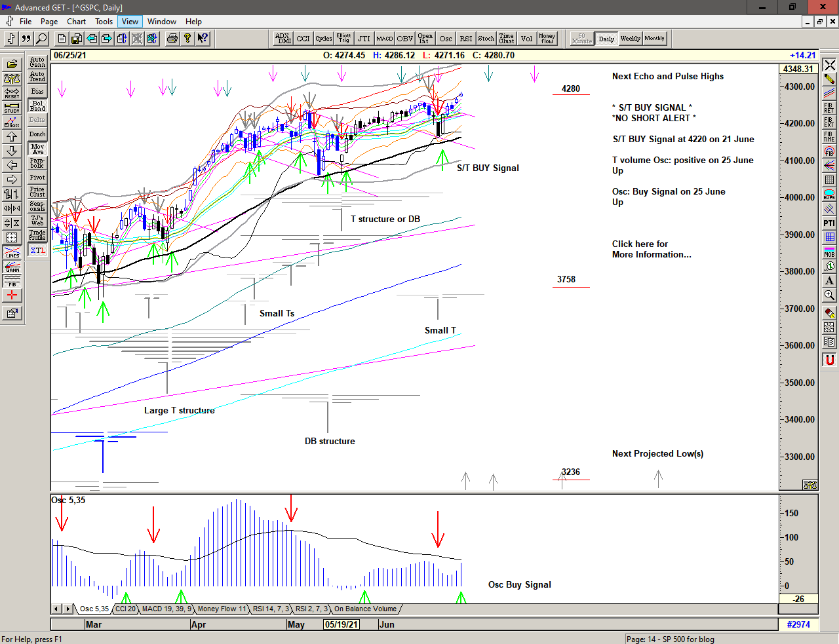Image resolution: width=839 pixels, height=644 pixels.
Task: Toggle the Mov Ave overlay button
Action: pyautogui.click(x=37, y=149)
